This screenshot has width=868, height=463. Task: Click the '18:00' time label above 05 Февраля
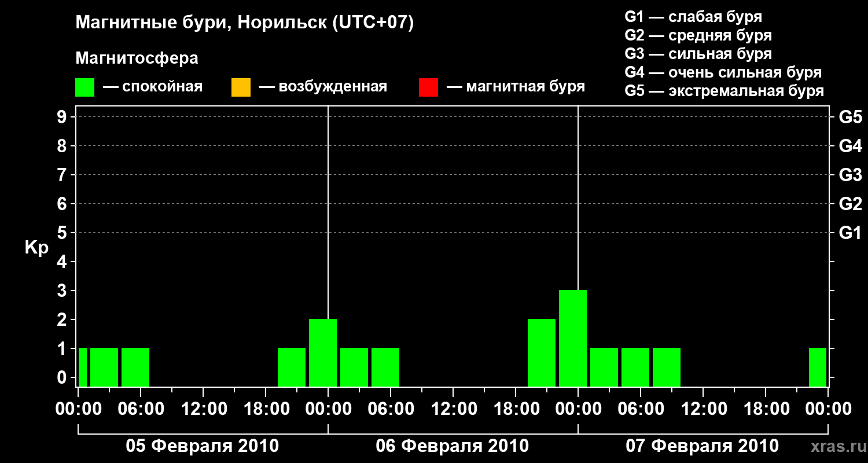click(266, 409)
